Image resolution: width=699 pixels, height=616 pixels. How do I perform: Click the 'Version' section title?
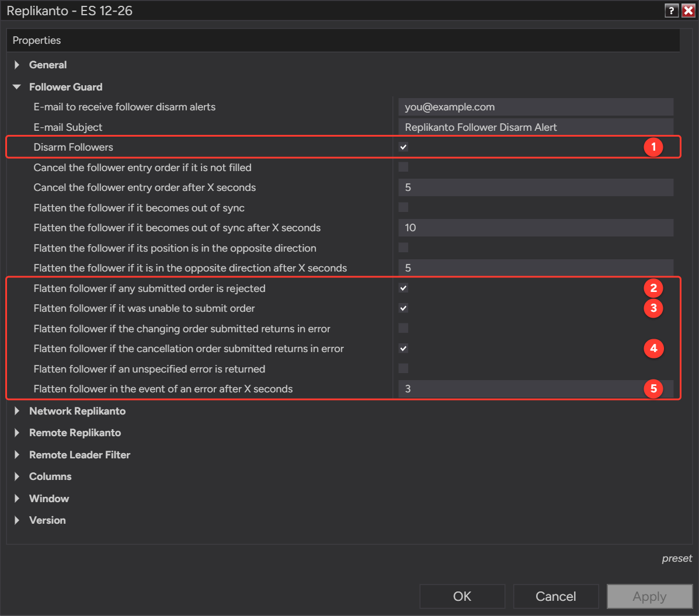[47, 520]
